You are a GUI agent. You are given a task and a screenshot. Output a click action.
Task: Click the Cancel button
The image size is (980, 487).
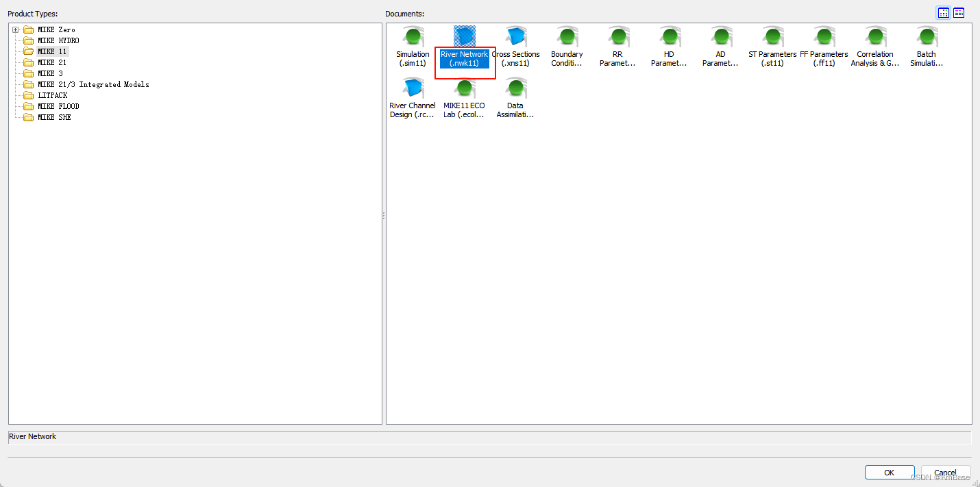click(x=946, y=473)
